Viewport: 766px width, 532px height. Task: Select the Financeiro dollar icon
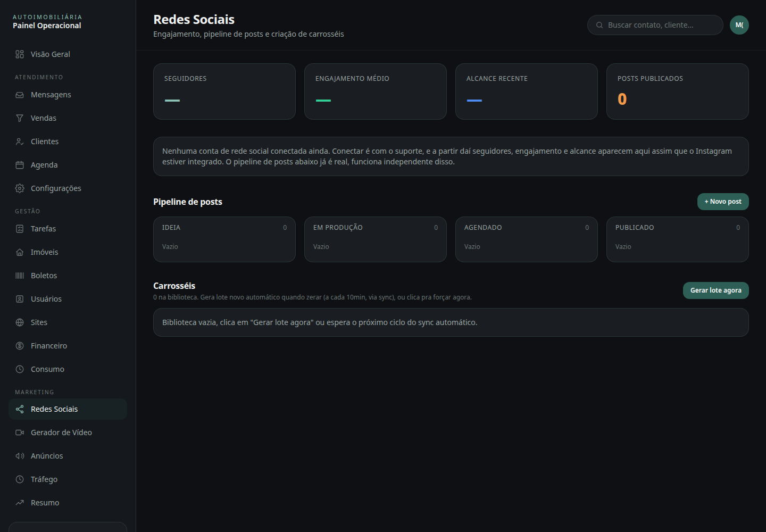pos(20,346)
